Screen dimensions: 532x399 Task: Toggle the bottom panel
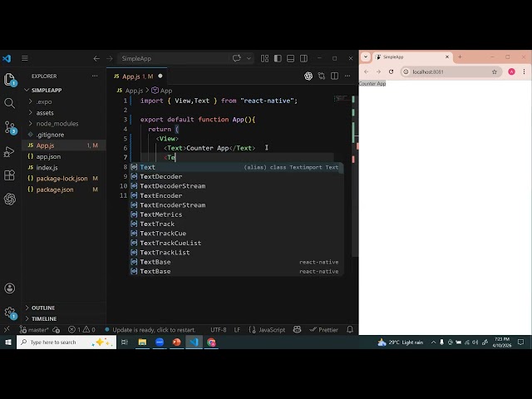[x=290, y=58]
